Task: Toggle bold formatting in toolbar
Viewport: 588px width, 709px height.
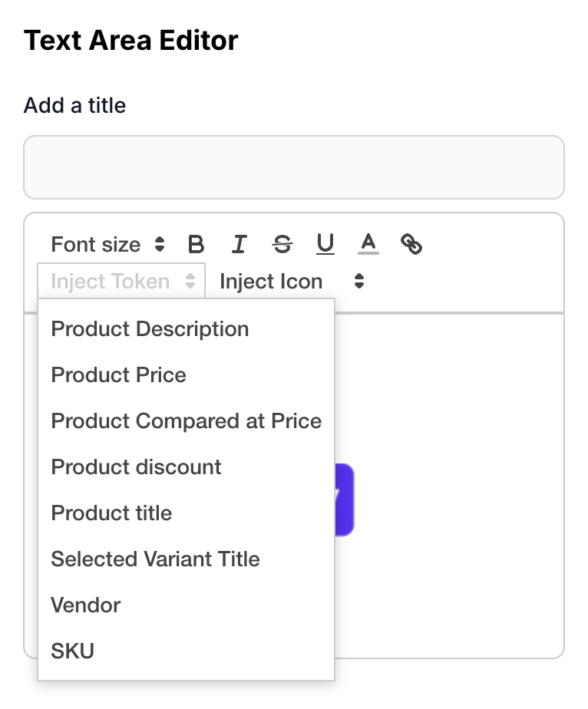Action: [x=196, y=245]
